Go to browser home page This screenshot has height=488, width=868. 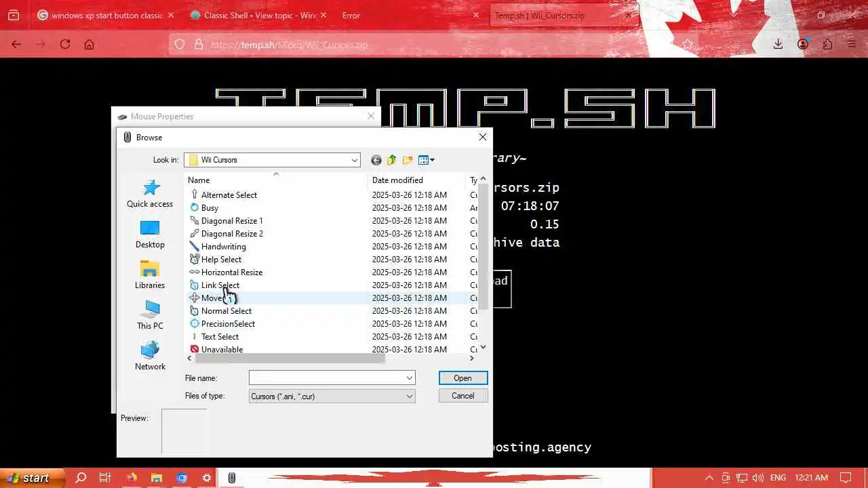pyautogui.click(x=89, y=44)
